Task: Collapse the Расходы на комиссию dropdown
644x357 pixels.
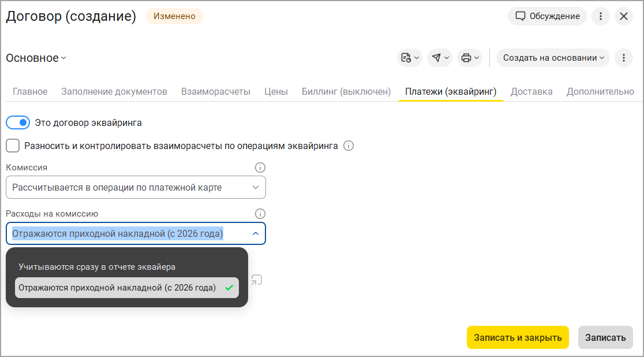Action: (256, 234)
